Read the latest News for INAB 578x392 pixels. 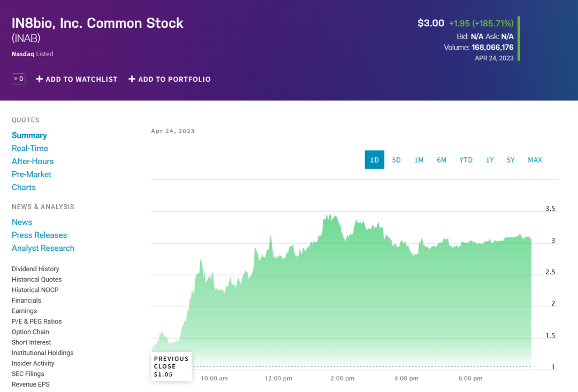[x=22, y=221]
